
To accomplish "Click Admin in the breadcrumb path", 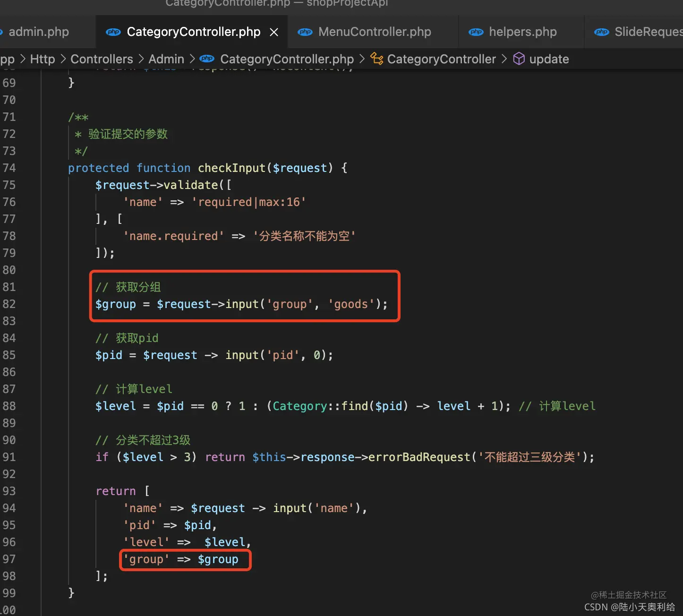I will click(166, 59).
